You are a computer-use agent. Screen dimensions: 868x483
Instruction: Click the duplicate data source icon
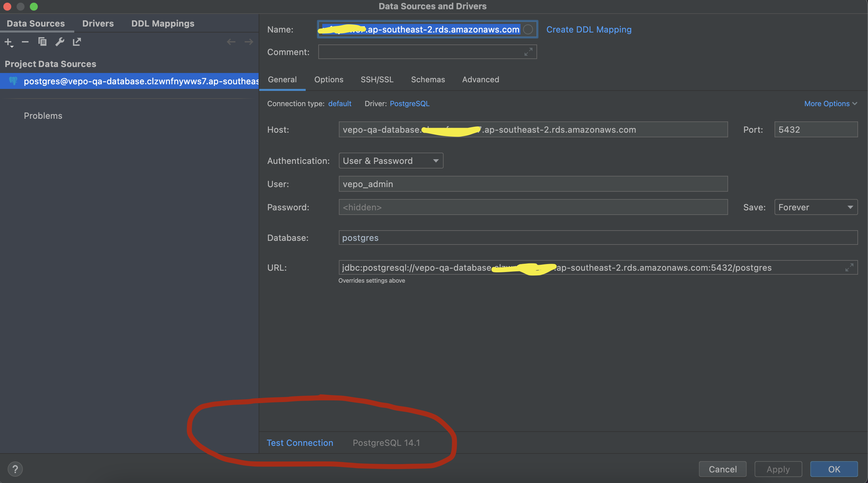tap(42, 41)
